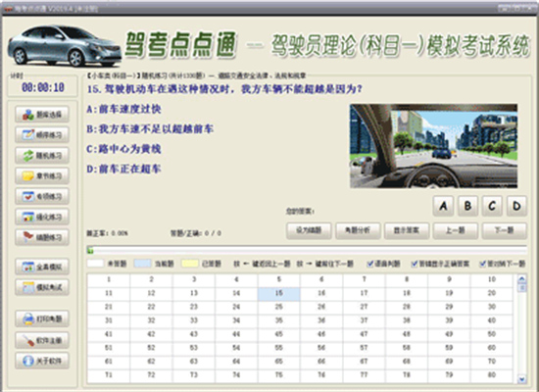Open 关于软件 about software info

(x=42, y=361)
